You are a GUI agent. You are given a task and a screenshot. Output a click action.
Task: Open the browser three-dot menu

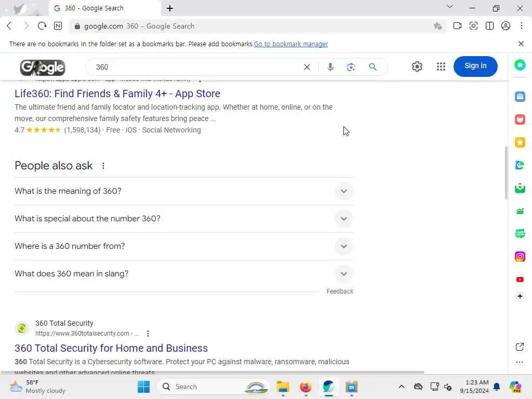[522, 26]
